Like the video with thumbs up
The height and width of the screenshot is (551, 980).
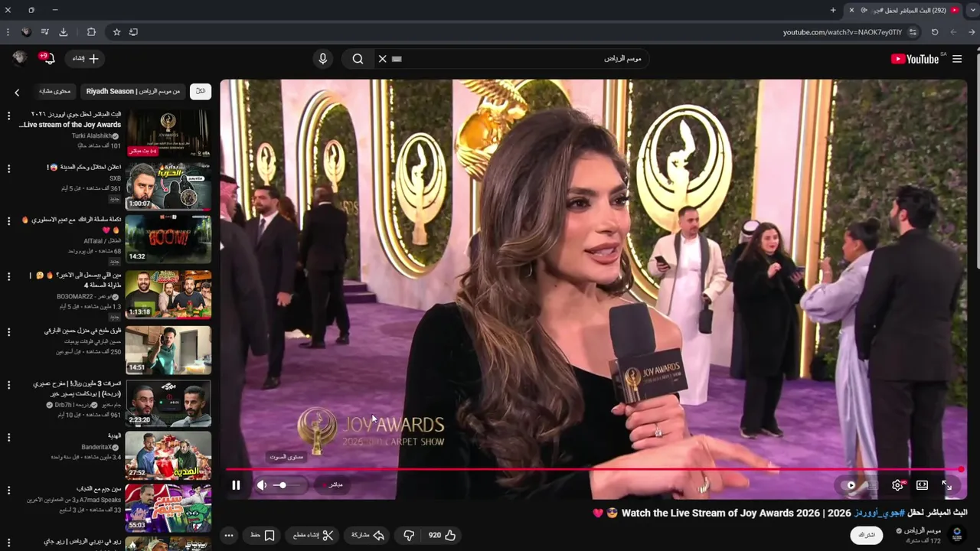(443, 535)
